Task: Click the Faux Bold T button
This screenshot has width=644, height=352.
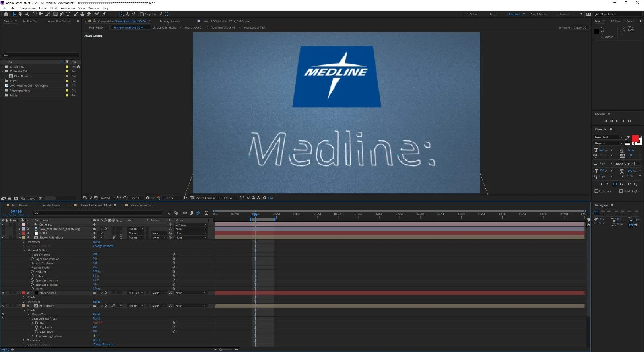Action: pyautogui.click(x=601, y=184)
